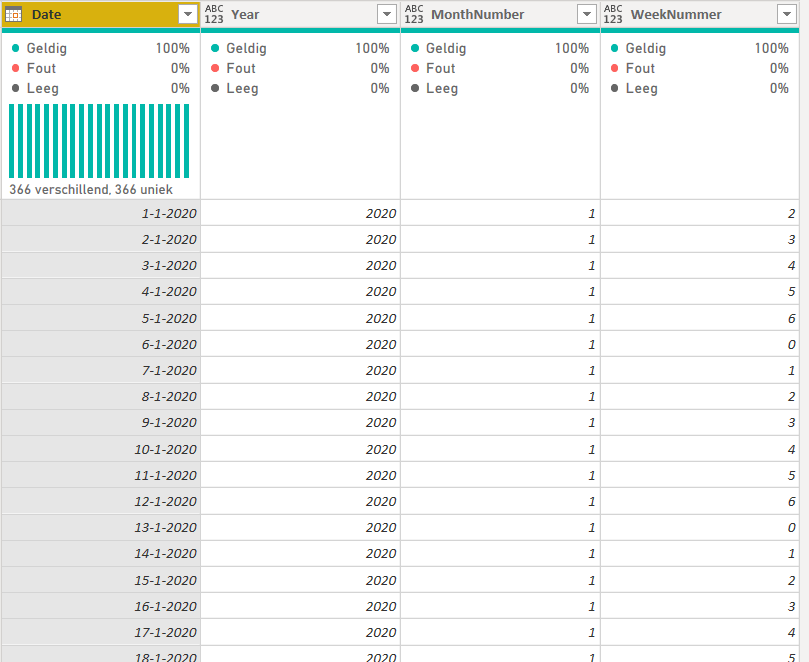The width and height of the screenshot is (809, 662).
Task: Click Leeg 0% in MonthNumber column
Action: 500,88
